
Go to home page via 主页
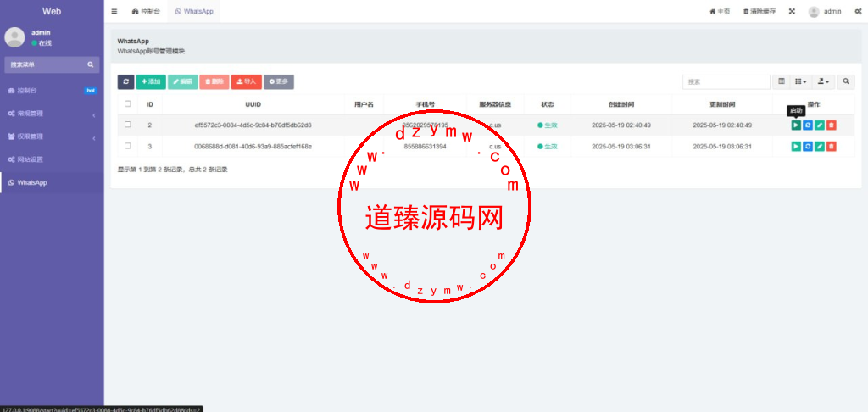pyautogui.click(x=720, y=11)
